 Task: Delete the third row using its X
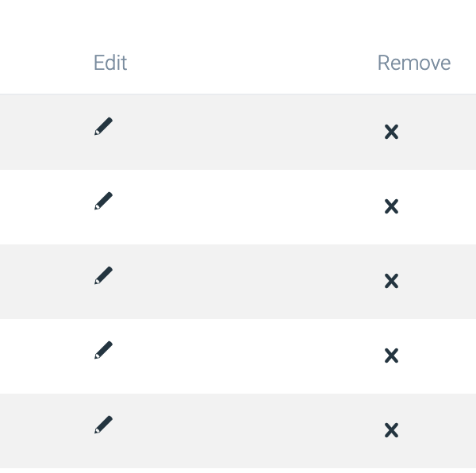(391, 281)
